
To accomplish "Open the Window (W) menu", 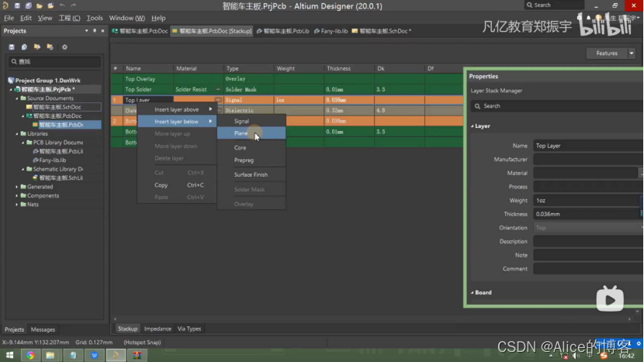I will (126, 18).
